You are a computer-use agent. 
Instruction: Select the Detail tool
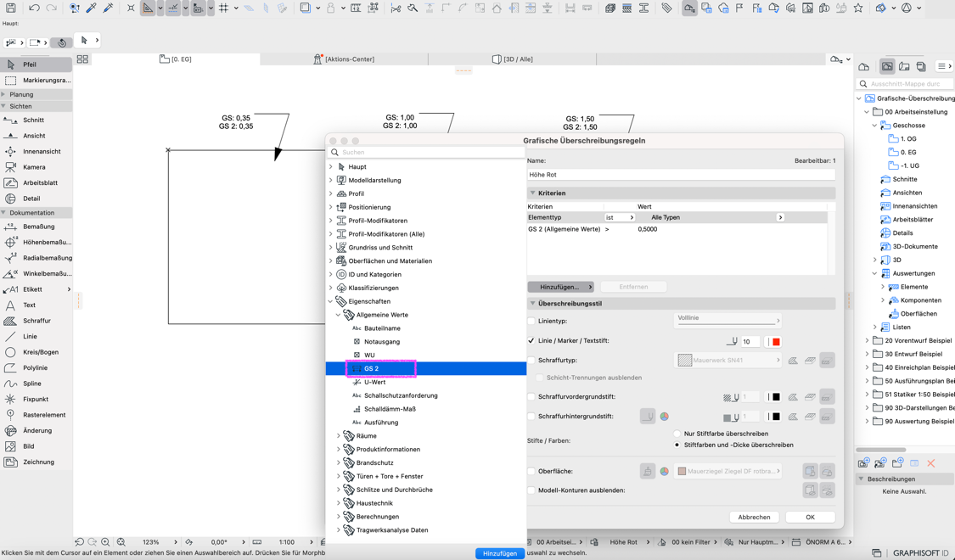point(36,199)
